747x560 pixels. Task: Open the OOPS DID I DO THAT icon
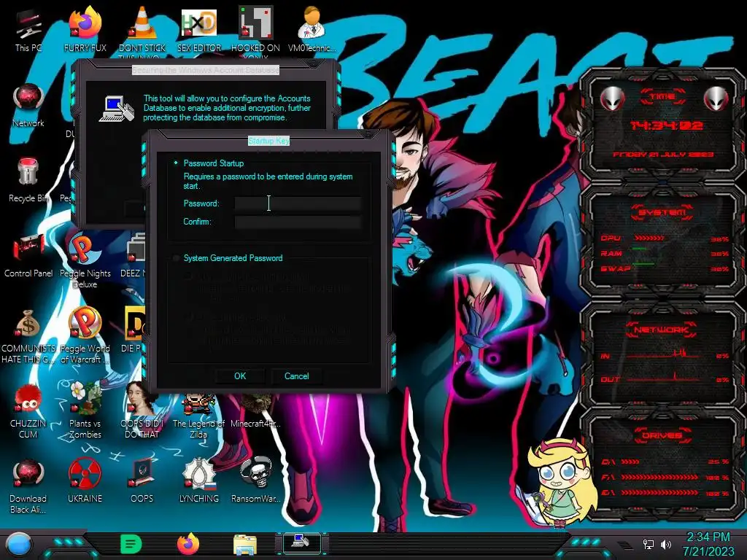(x=142, y=411)
